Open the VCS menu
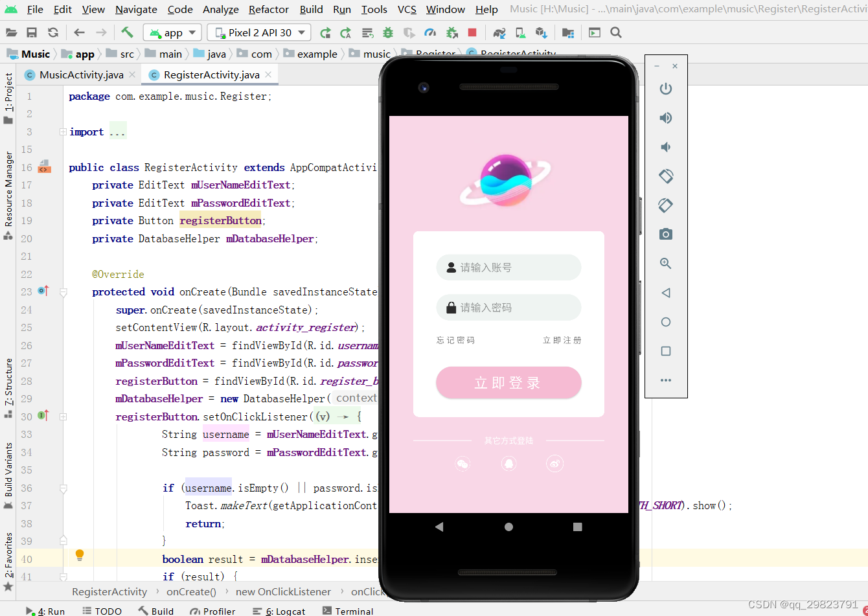 click(x=407, y=9)
